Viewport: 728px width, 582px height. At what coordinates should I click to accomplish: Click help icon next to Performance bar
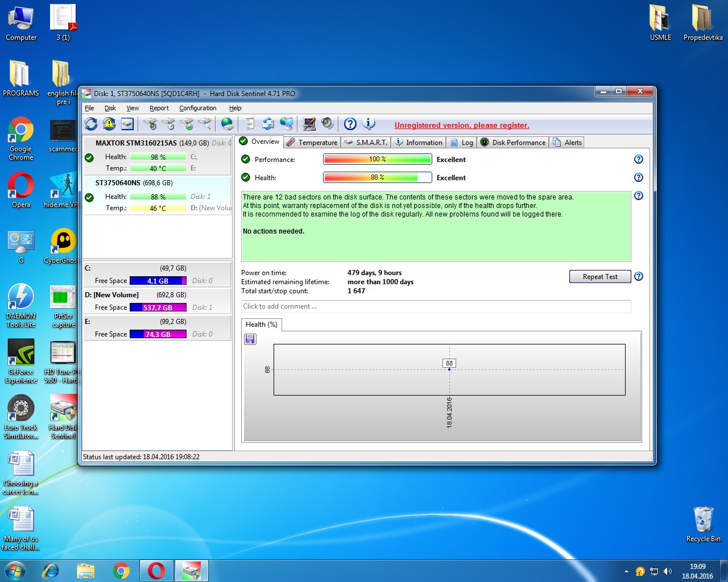[638, 160]
